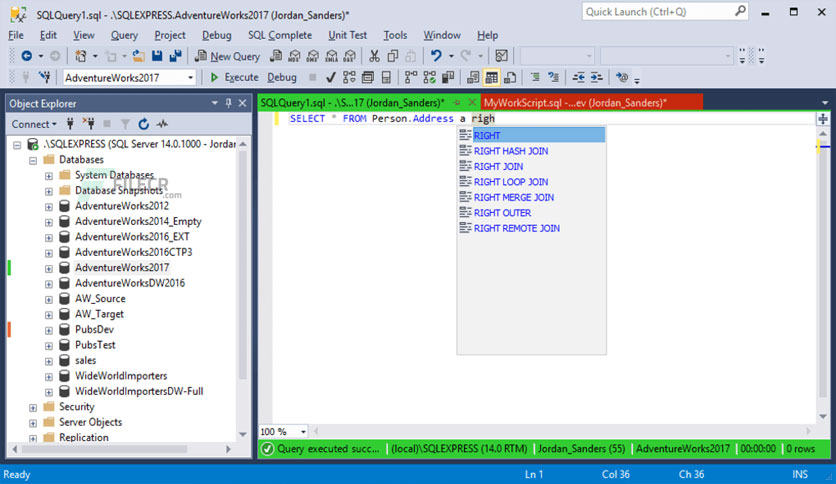Click the Database Engine Query icon

tap(276, 56)
